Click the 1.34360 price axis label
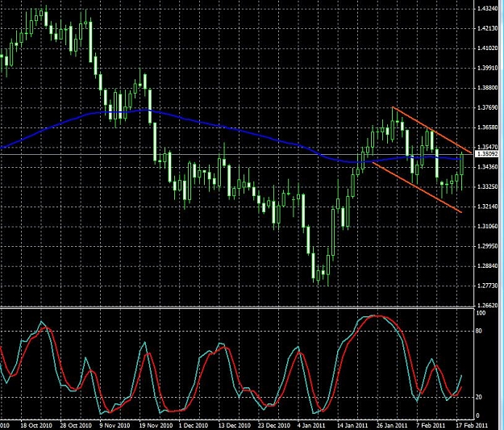 tap(488, 167)
